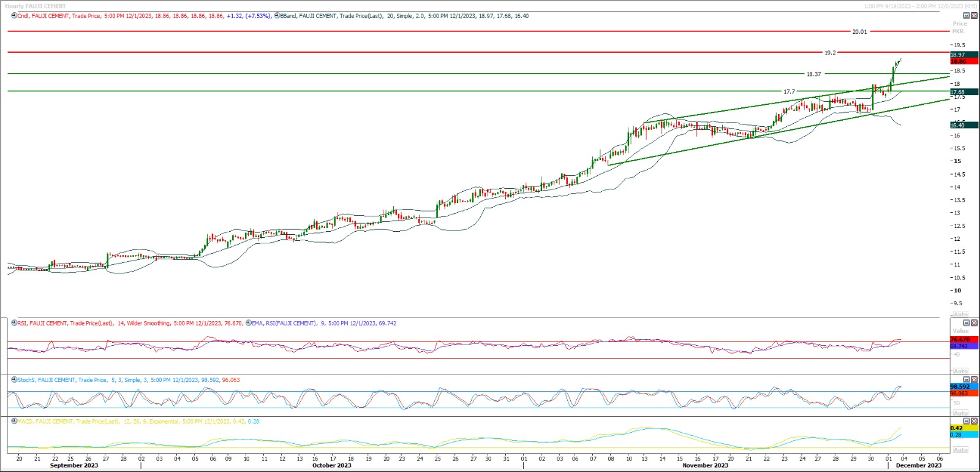
Task: Click the clock icon beside Cndl label
Action: (x=14, y=16)
